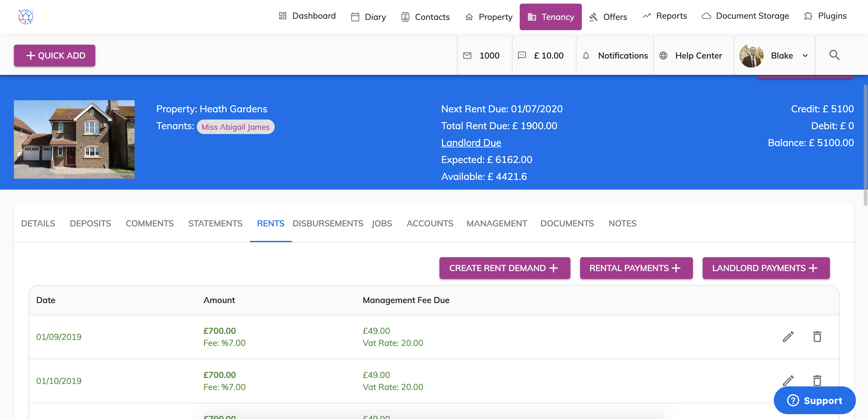Click the app logo in header
This screenshot has width=868, height=419.
coord(26,17)
